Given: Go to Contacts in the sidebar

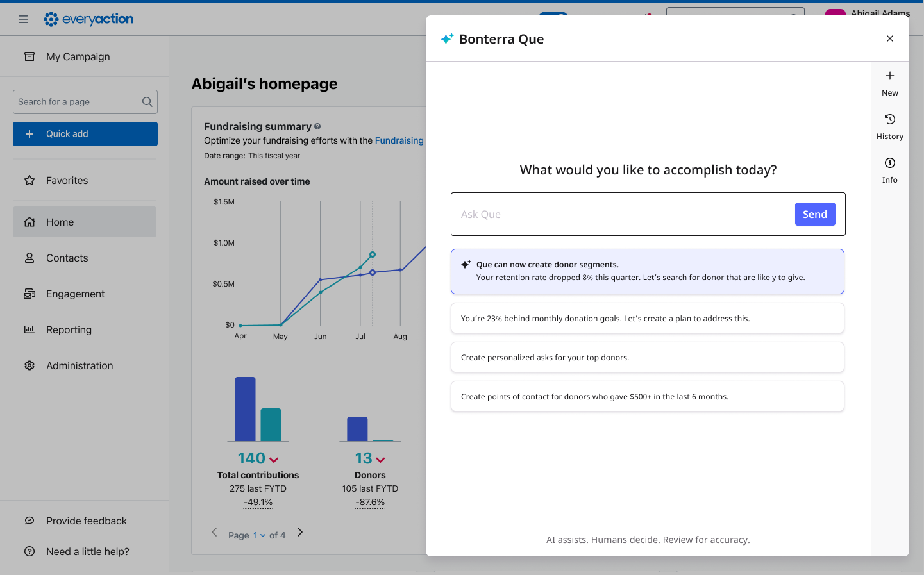Looking at the screenshot, I should pyautogui.click(x=67, y=258).
